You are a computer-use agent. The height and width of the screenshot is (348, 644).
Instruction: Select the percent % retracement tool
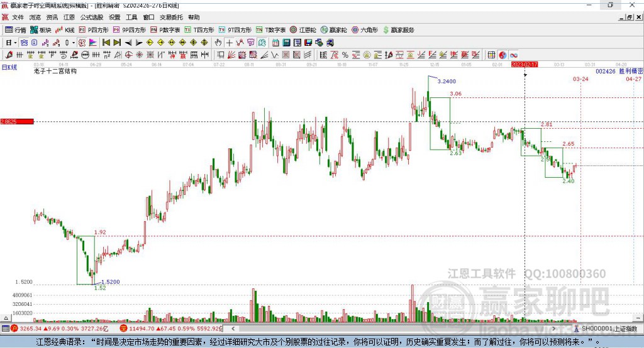pyautogui.click(x=345, y=55)
